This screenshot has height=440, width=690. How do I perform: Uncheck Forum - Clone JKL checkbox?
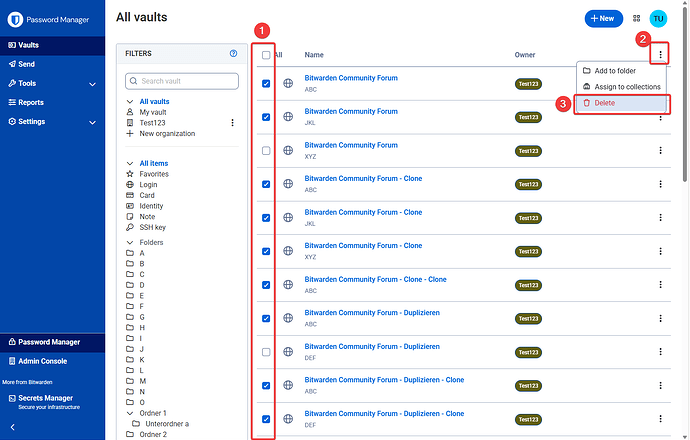click(266, 217)
